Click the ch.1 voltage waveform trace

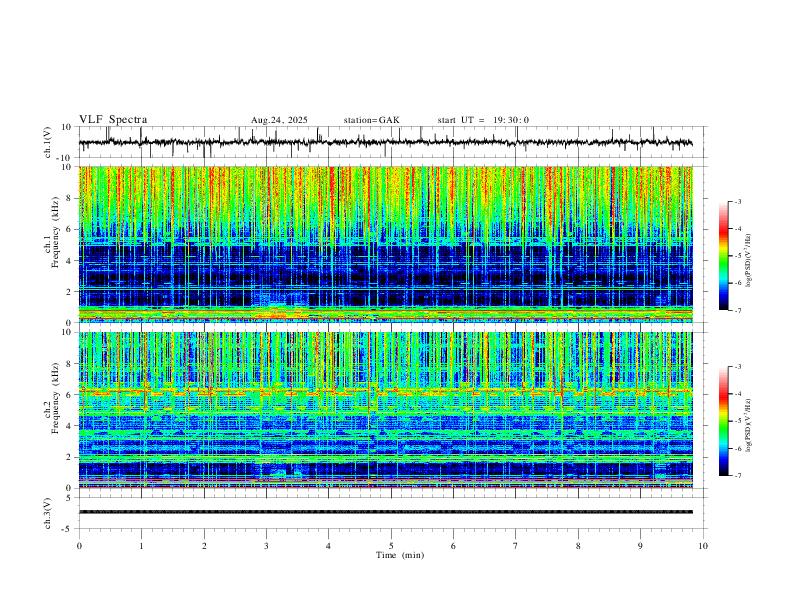coord(385,142)
